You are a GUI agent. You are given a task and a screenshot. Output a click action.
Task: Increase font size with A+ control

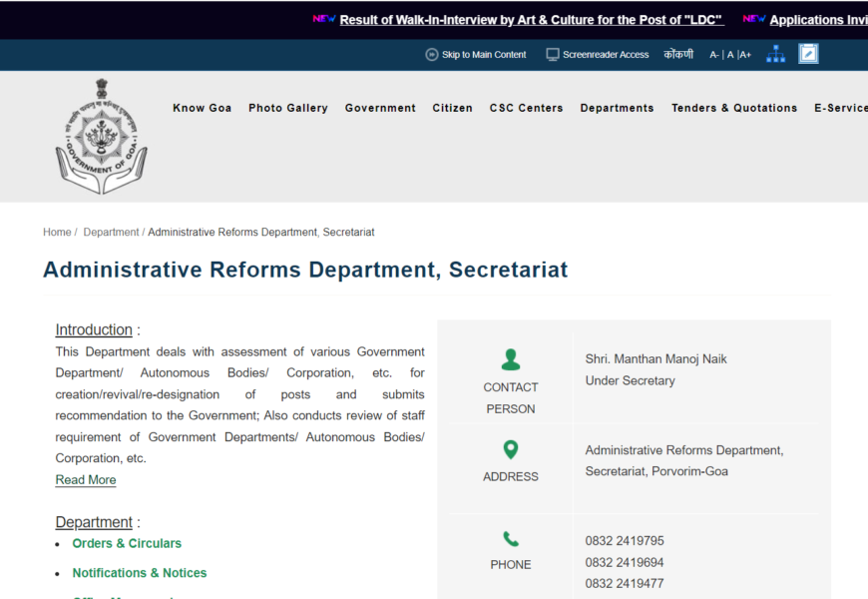[744, 55]
